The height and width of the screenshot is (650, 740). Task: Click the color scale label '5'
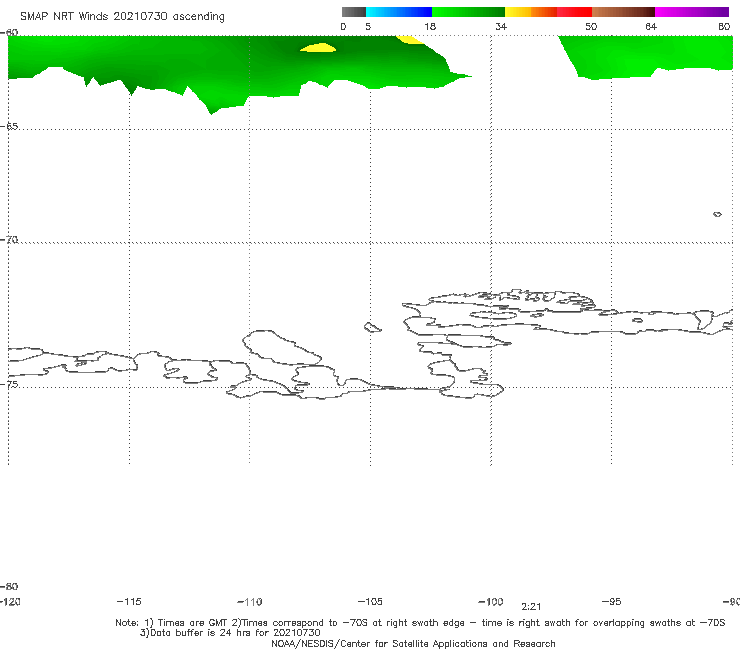pos(368,26)
